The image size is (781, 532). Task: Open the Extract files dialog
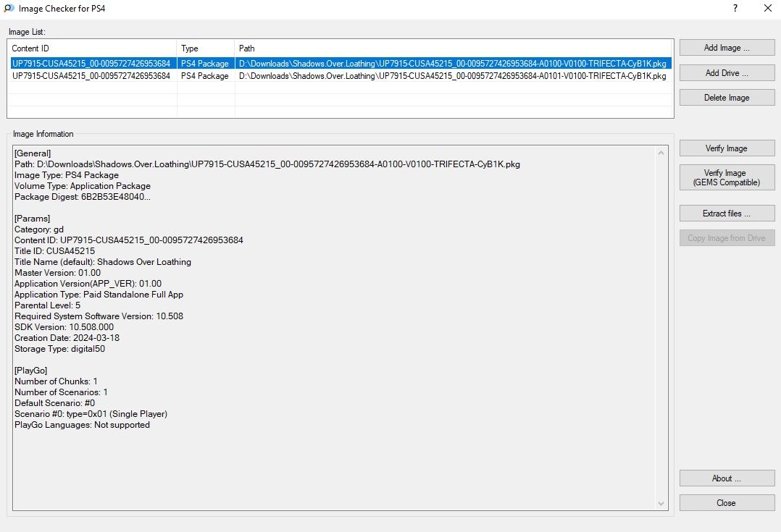click(727, 213)
